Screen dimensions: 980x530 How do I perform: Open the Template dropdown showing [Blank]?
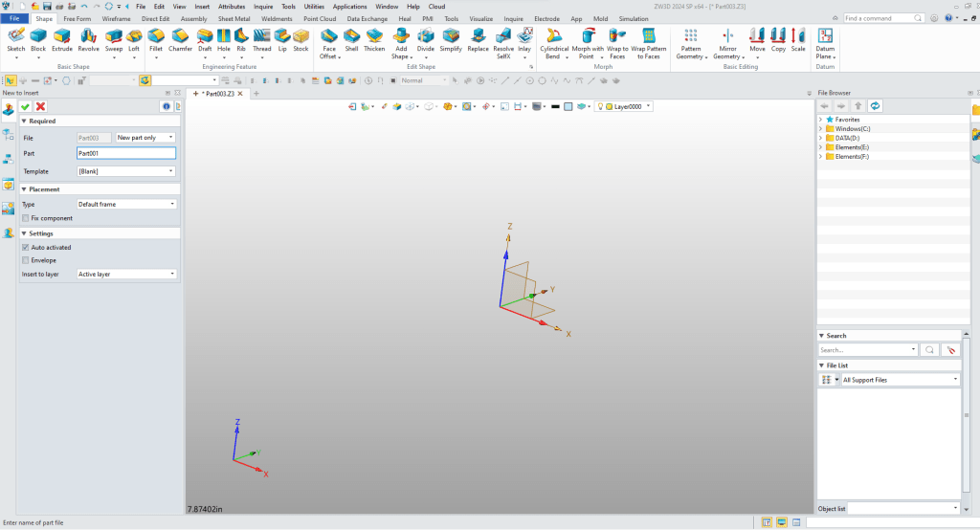(125, 171)
